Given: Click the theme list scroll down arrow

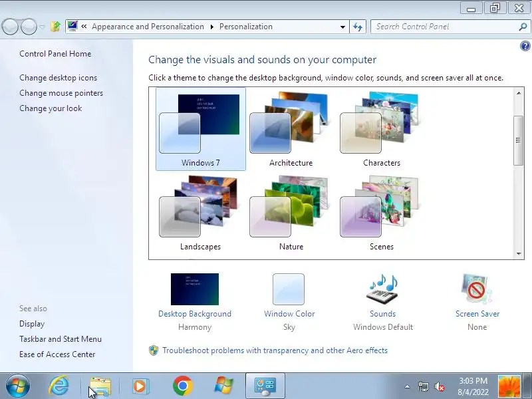Looking at the screenshot, I should pyautogui.click(x=519, y=254).
